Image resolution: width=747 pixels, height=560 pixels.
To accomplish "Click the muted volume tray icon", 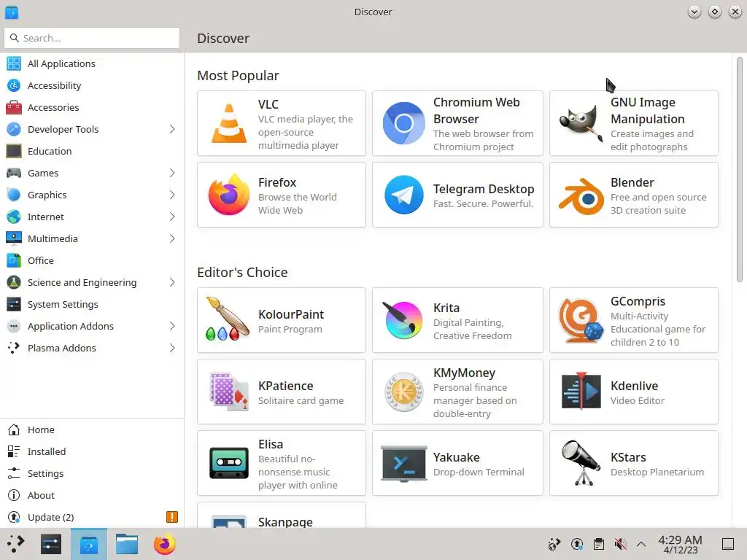I will coord(620,544).
